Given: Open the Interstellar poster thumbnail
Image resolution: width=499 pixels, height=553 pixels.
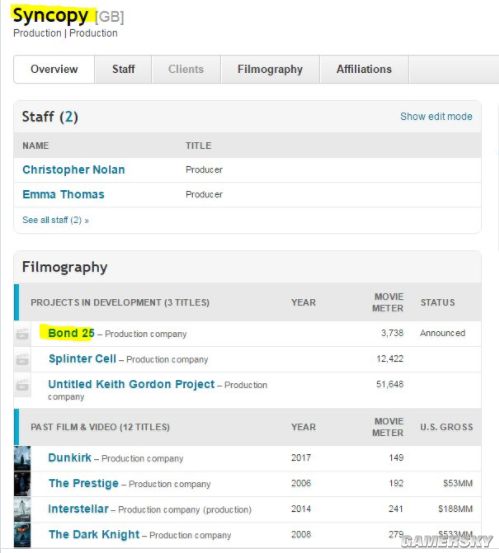Looking at the screenshot, I should [22, 509].
